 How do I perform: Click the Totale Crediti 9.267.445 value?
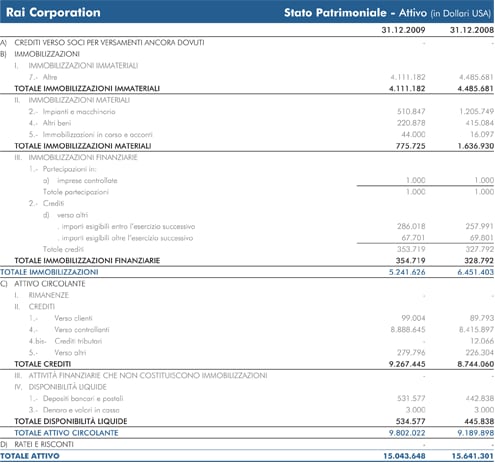point(407,364)
